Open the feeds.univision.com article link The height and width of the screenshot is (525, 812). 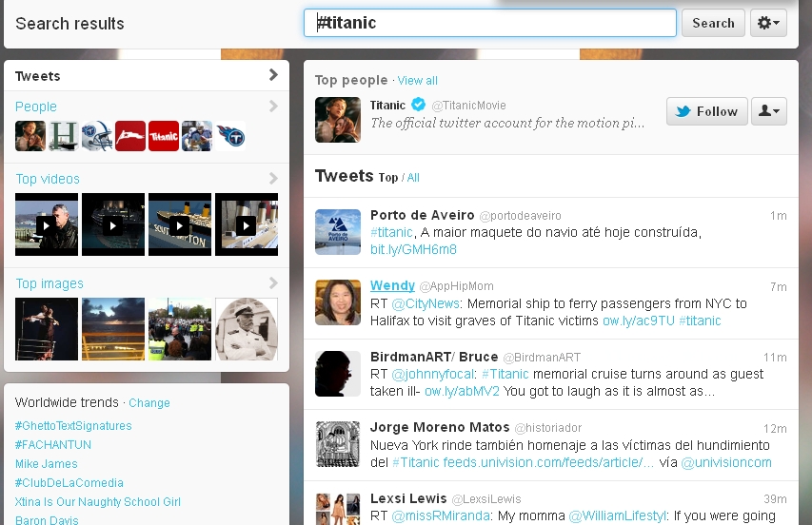coord(548,462)
